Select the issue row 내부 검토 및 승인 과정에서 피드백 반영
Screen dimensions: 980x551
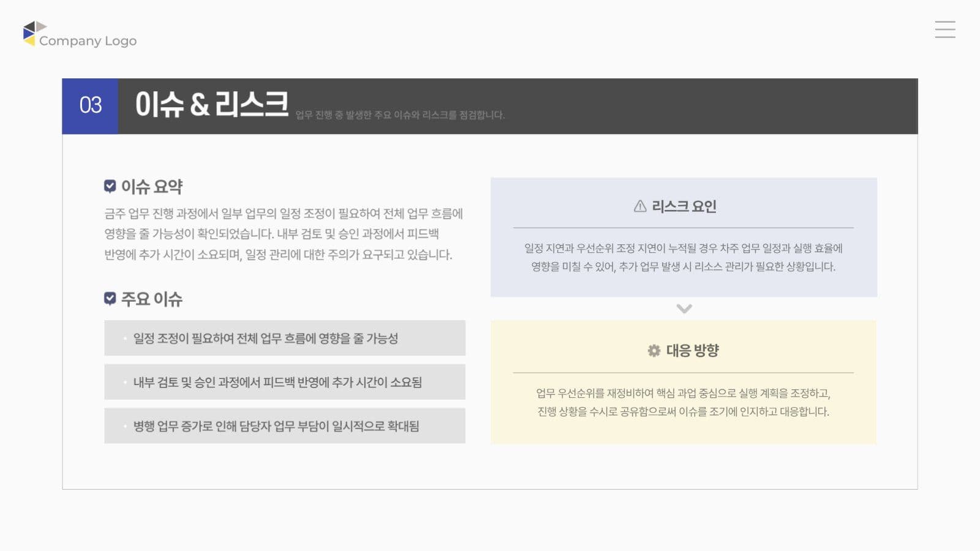point(285,382)
